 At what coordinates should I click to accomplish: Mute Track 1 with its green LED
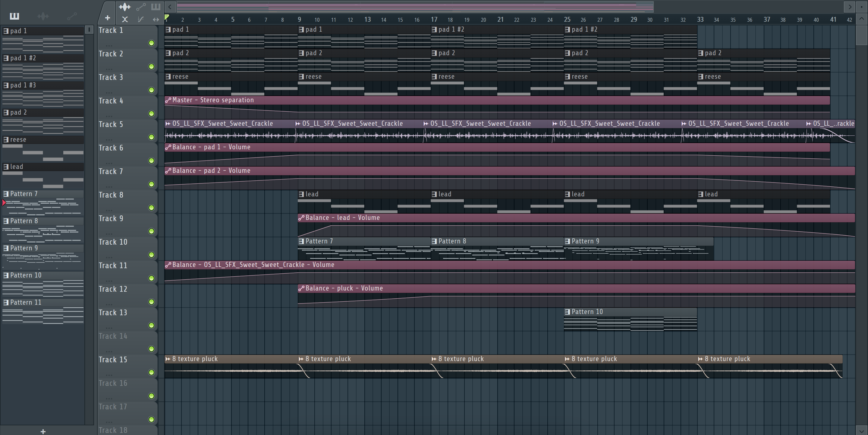(x=151, y=43)
